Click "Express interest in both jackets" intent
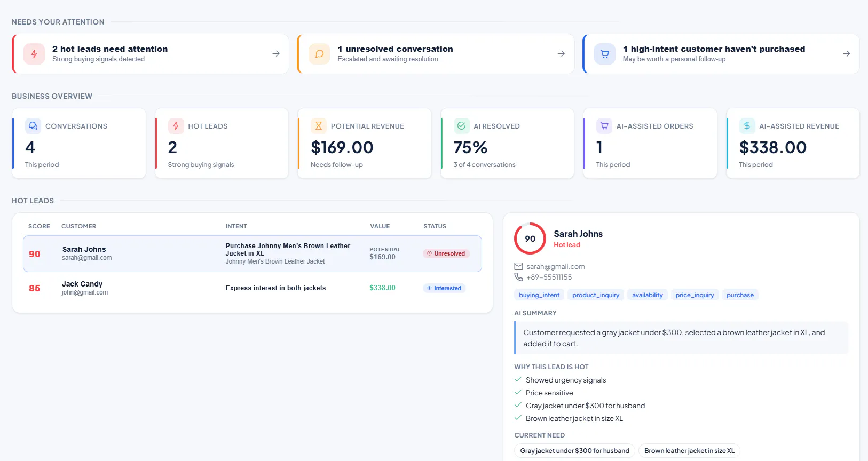868x461 pixels. pos(275,288)
